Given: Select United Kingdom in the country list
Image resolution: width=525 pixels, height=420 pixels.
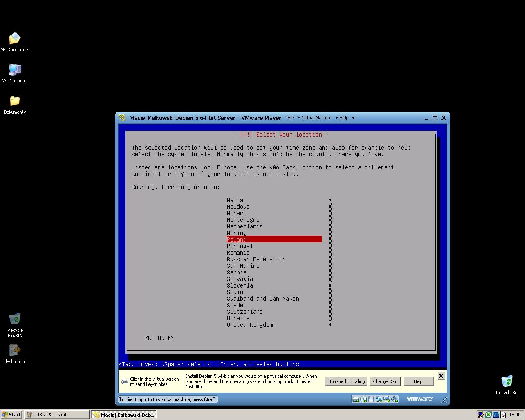Looking at the screenshot, I should pos(250,325).
